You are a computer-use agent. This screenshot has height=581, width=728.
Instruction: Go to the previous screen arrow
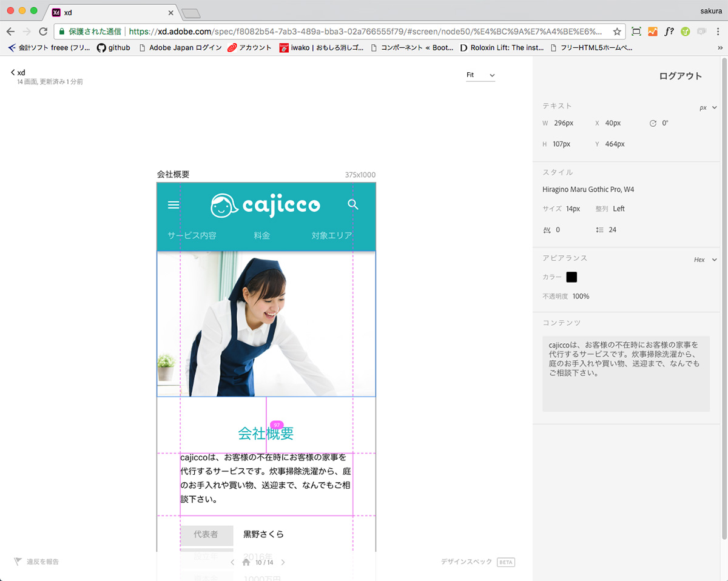232,562
